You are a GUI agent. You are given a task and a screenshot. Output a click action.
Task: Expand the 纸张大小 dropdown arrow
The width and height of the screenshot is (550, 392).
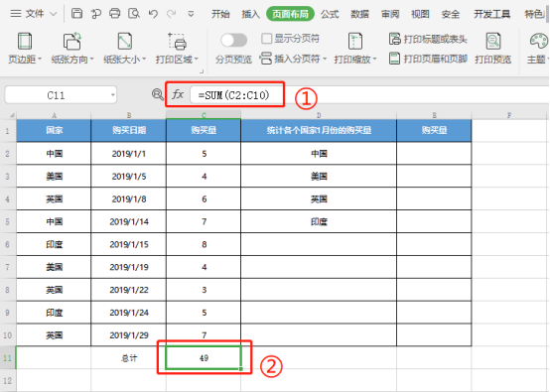144,60
